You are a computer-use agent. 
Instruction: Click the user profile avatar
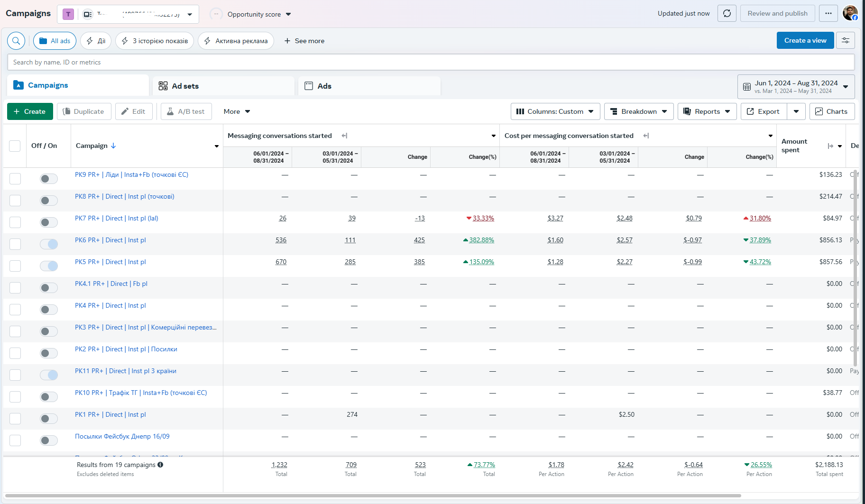click(x=850, y=13)
